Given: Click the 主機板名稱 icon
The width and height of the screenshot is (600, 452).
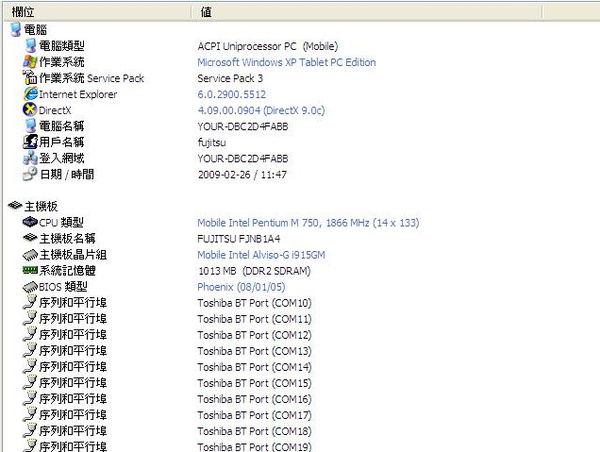Looking at the screenshot, I should click(x=30, y=238).
